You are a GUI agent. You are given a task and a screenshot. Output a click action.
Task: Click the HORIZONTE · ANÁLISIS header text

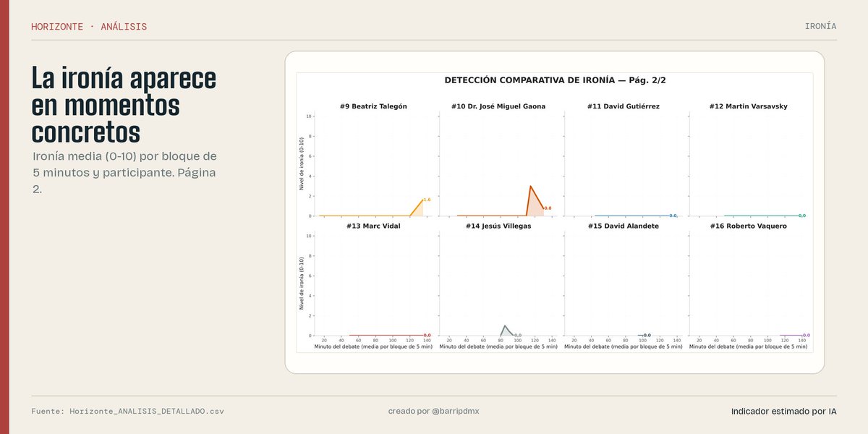(89, 27)
